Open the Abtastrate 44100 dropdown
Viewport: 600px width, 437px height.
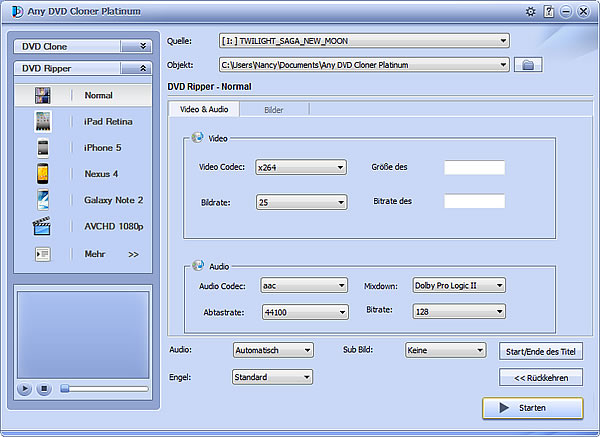click(x=305, y=312)
